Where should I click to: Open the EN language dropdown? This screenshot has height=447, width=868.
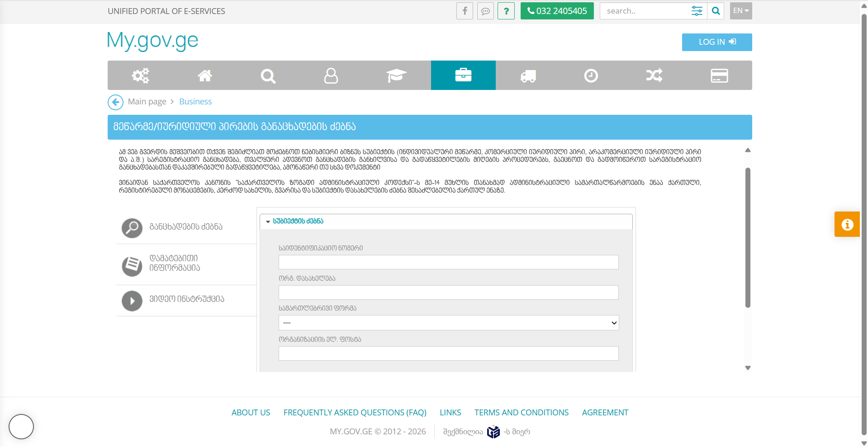(741, 11)
